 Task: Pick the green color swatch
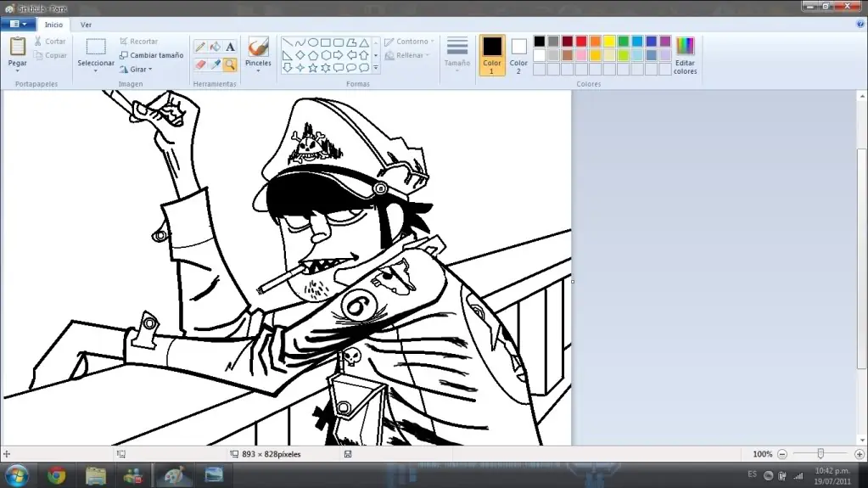point(624,42)
